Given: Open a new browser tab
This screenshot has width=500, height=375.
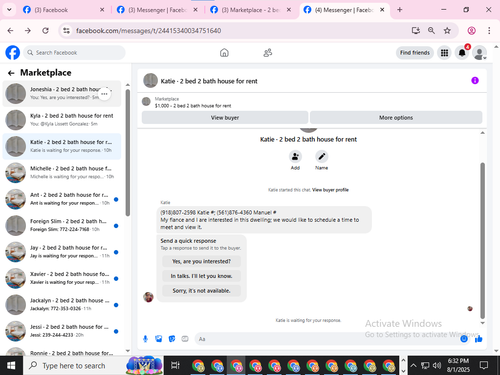Looking at the screenshot, I should (400, 10).
